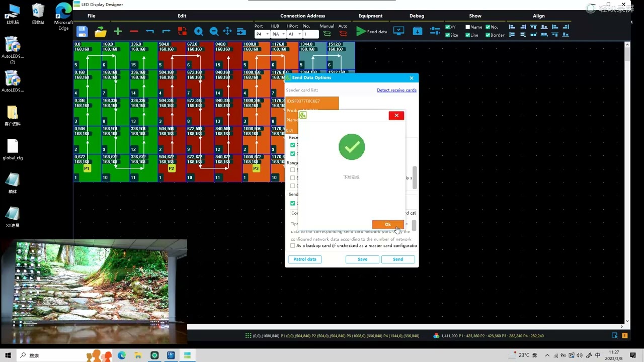This screenshot has height=362, width=644.
Task: Click the Show menu group
Action: pos(475,16)
